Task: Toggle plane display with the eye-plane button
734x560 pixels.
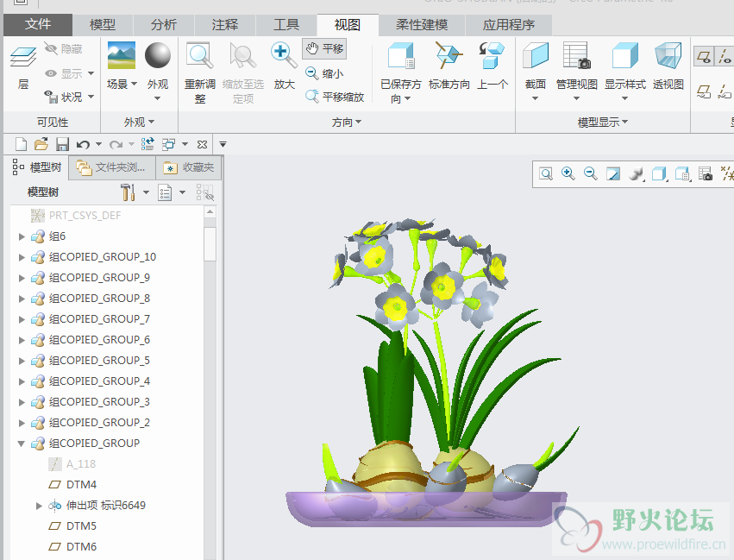Action: pos(704,57)
